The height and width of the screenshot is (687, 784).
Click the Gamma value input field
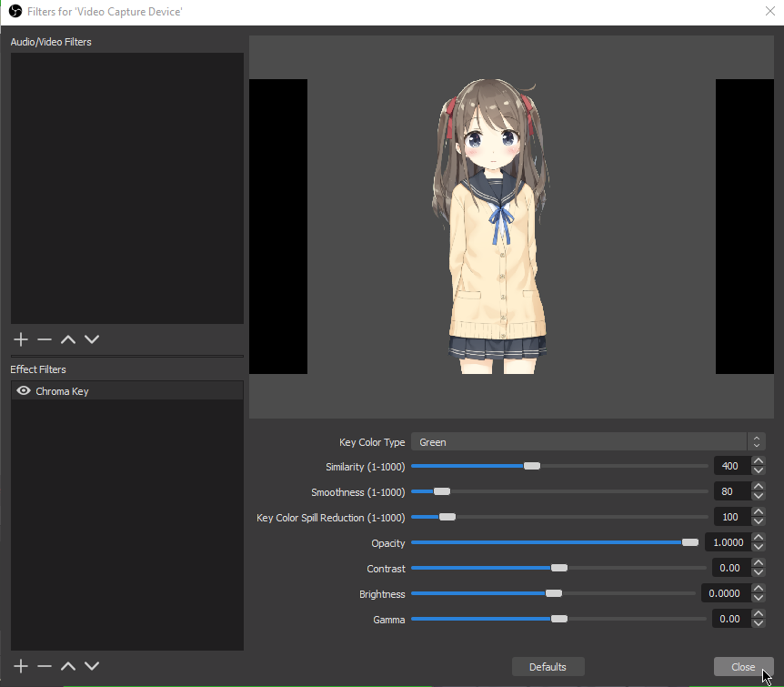731,619
